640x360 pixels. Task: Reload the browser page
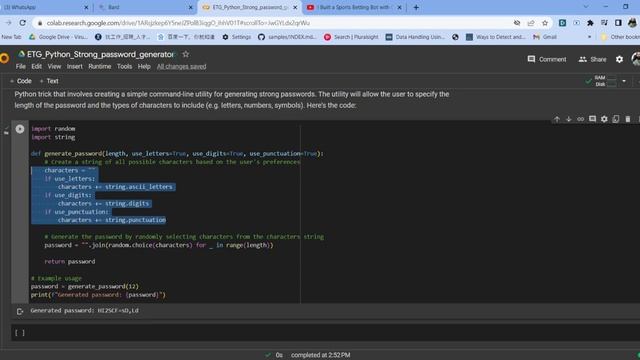[22, 23]
